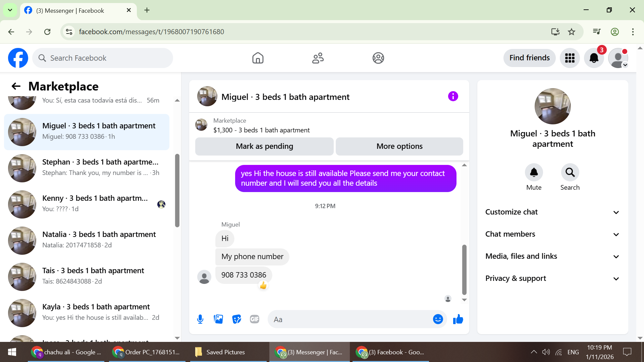Open the Friends icon in top navigation
This screenshot has width=644, height=362.
point(318,58)
